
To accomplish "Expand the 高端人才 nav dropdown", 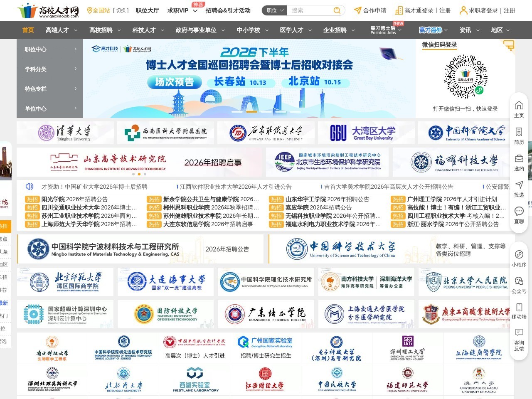I will [x=76, y=30].
